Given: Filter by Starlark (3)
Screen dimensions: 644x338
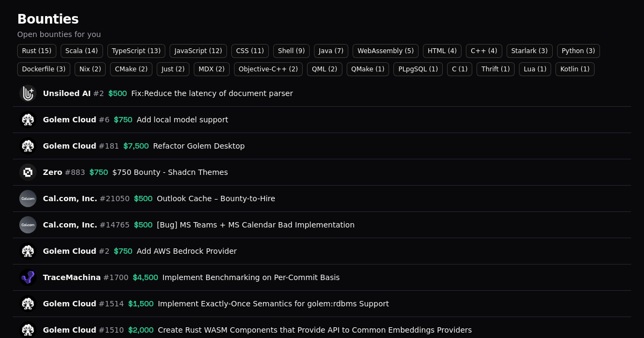Looking at the screenshot, I should pos(530,51).
